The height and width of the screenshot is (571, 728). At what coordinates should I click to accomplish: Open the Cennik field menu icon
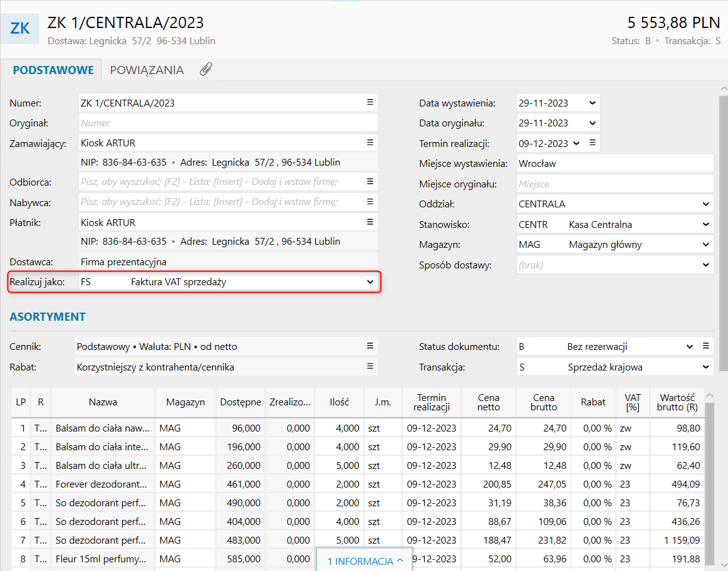pyautogui.click(x=370, y=346)
